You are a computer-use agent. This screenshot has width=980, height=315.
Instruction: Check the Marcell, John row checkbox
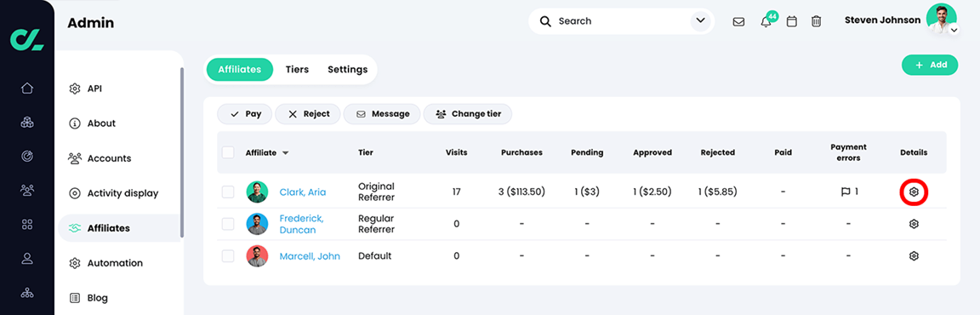coord(228,255)
